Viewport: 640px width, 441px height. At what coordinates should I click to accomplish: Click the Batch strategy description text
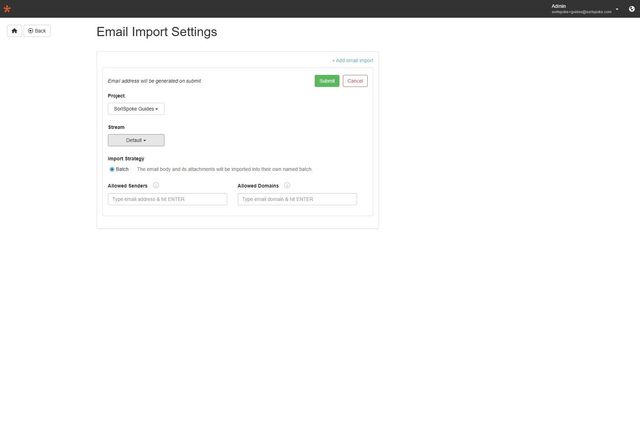tap(224, 169)
